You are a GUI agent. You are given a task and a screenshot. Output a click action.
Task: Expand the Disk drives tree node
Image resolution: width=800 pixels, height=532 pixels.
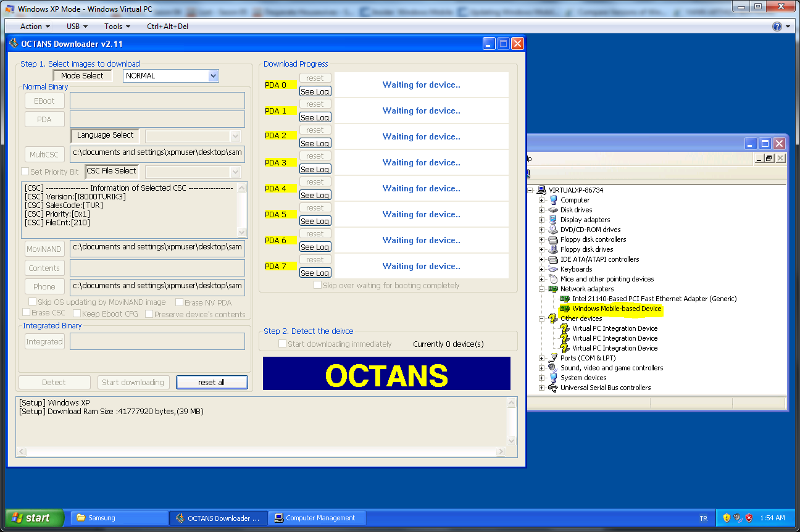click(x=541, y=210)
